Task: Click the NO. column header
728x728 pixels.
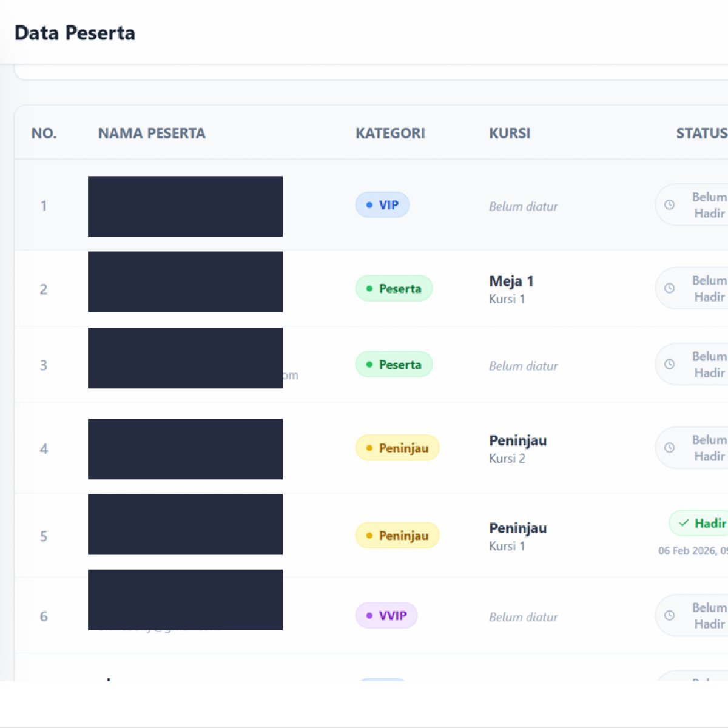Action: pos(44,133)
